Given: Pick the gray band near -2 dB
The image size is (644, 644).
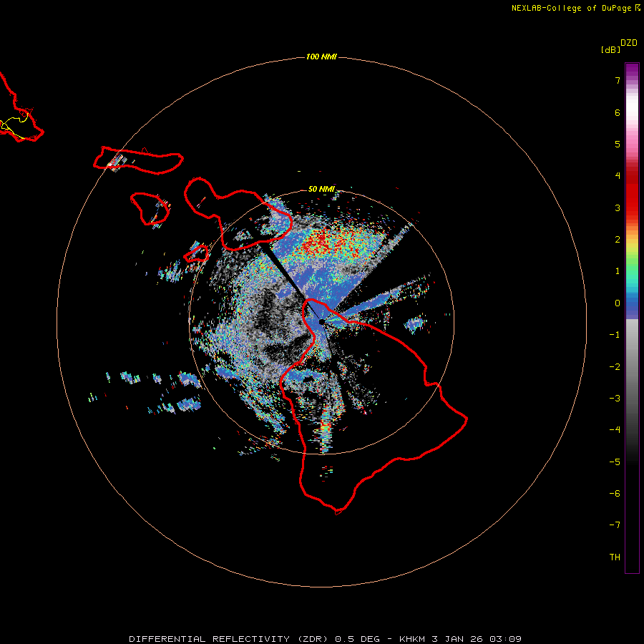Looking at the screenshot, I should click(632, 366).
